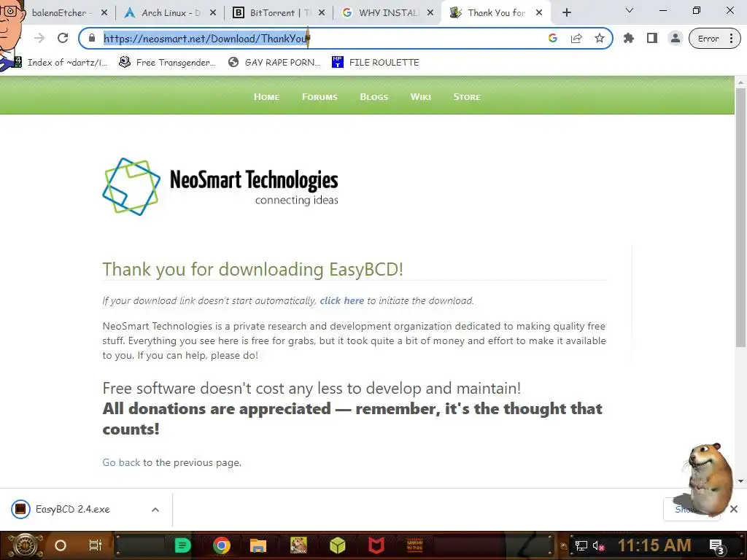
Task: Open the Windows Start button
Action: click(25, 545)
